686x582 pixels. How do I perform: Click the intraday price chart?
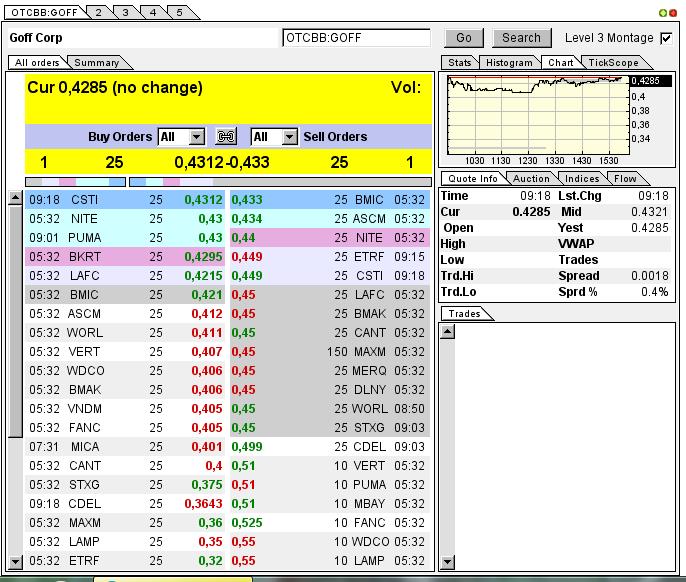[538, 115]
